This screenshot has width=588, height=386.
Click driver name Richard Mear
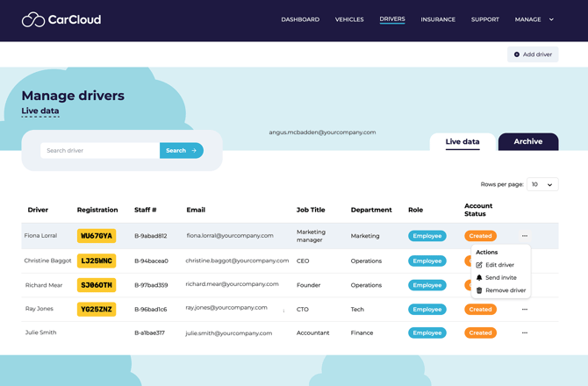click(44, 285)
